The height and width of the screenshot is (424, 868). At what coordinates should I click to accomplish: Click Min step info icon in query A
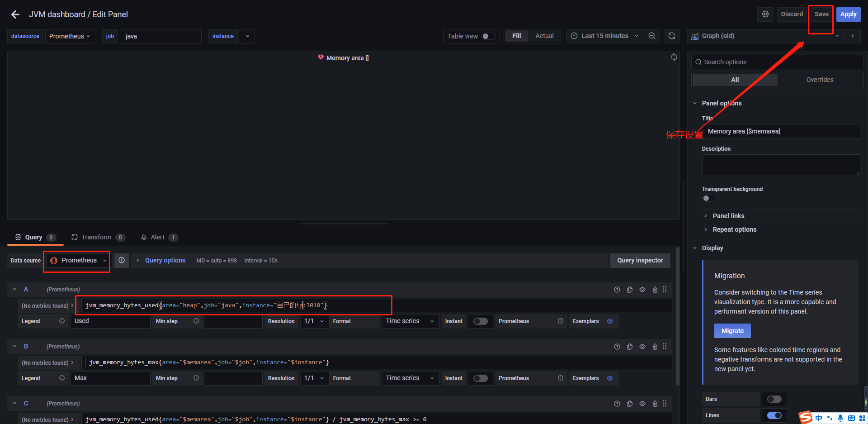coord(196,321)
